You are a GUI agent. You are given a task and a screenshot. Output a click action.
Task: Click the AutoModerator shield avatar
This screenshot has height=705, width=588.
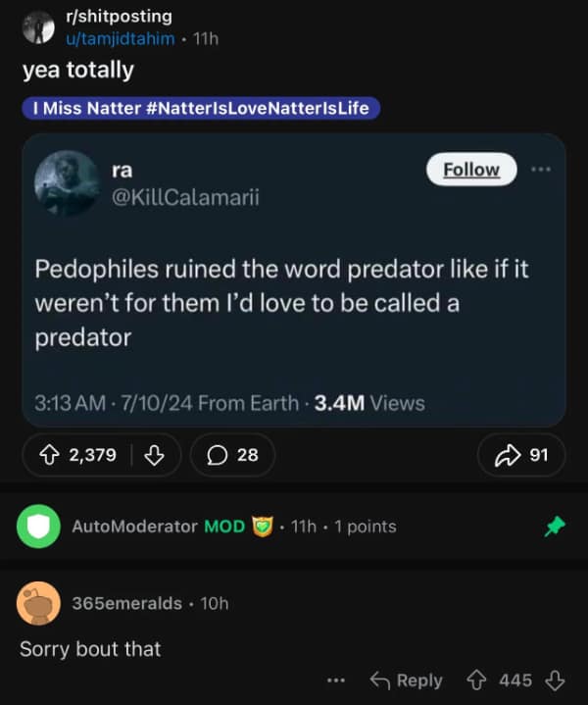[x=38, y=527]
